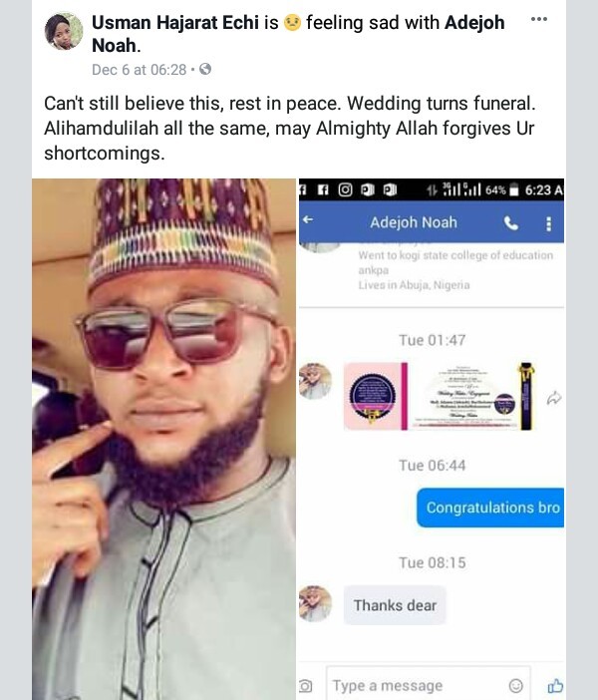Image resolution: width=598 pixels, height=700 pixels.
Task: Open the emoji picker in message field
Action: click(516, 685)
